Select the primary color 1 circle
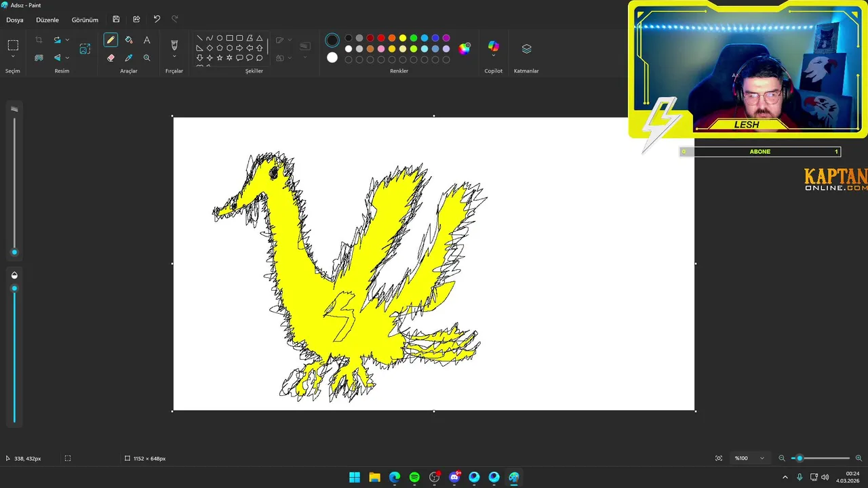The width and height of the screenshot is (868, 488). (332, 40)
